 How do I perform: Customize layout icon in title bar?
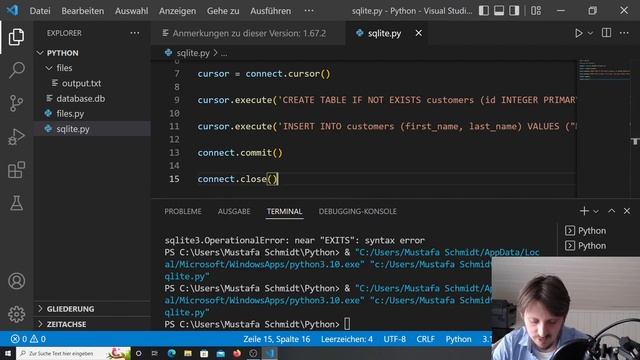536,11
